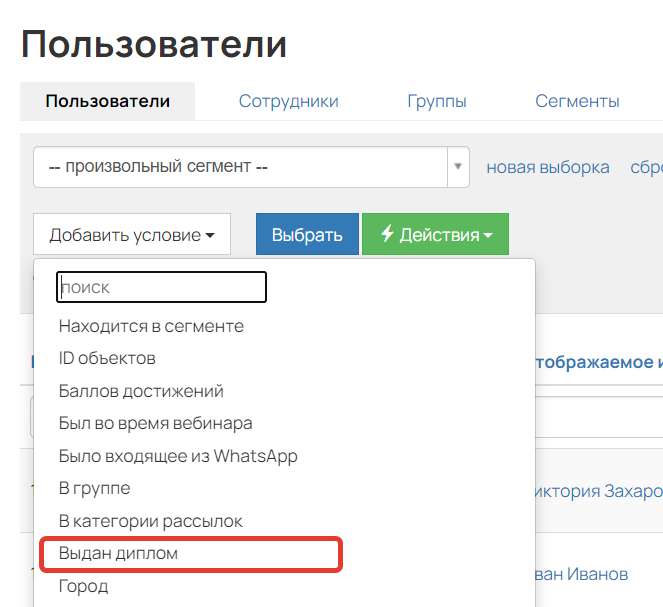The width and height of the screenshot is (663, 607).
Task: Toggle the Добавить условие dropdown
Action: (x=132, y=234)
